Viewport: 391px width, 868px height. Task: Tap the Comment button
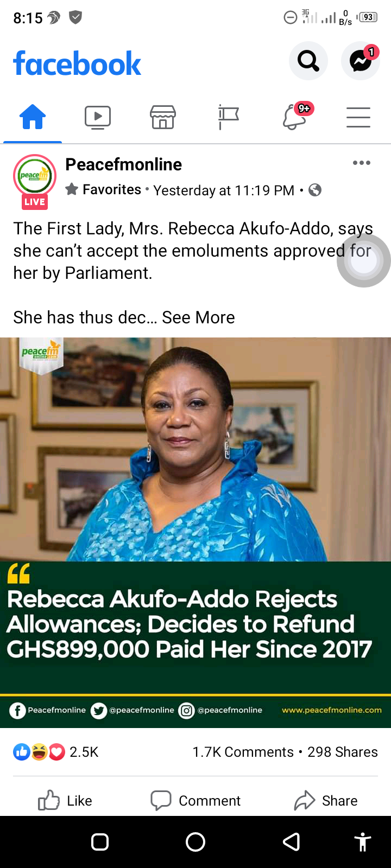(195, 801)
